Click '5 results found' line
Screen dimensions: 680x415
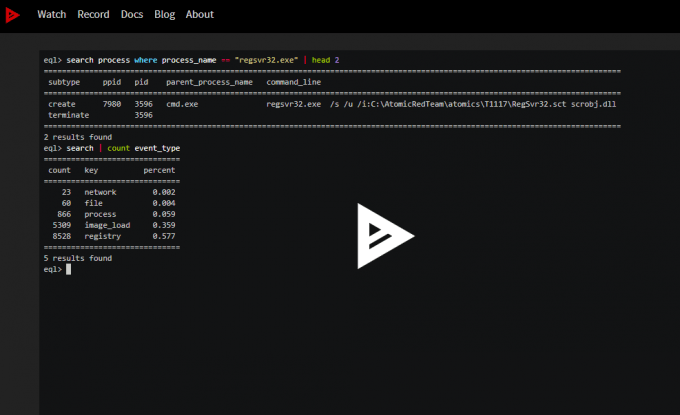78,258
